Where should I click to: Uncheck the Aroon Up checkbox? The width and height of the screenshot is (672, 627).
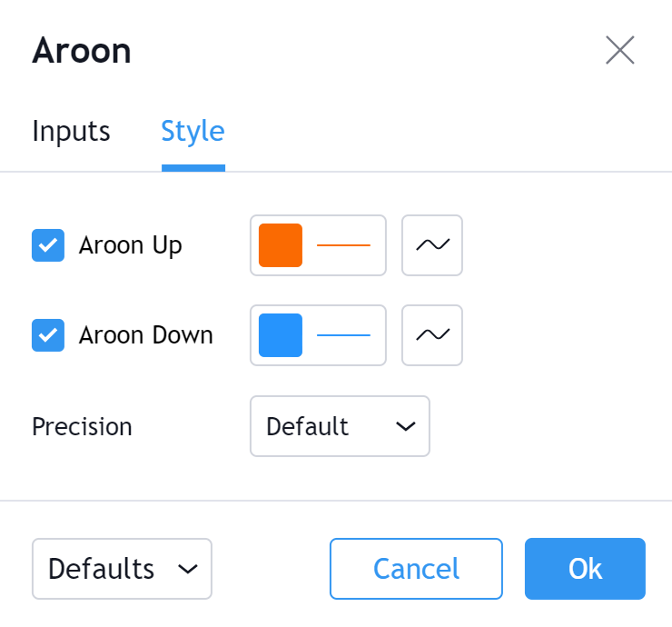coord(48,245)
